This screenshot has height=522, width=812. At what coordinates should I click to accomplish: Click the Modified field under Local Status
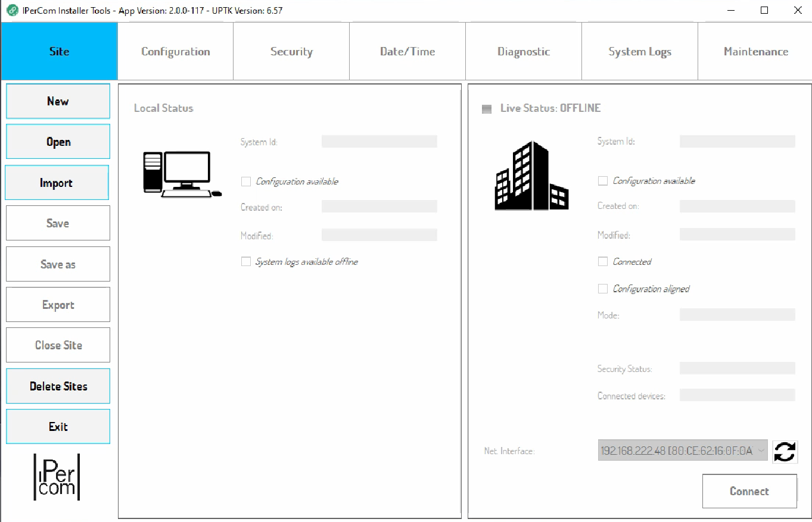(379, 235)
